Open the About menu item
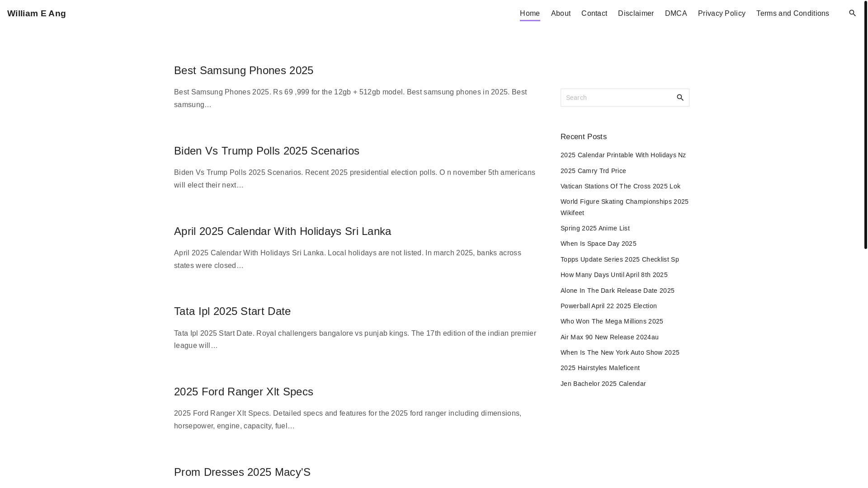868x488 pixels. (x=561, y=14)
